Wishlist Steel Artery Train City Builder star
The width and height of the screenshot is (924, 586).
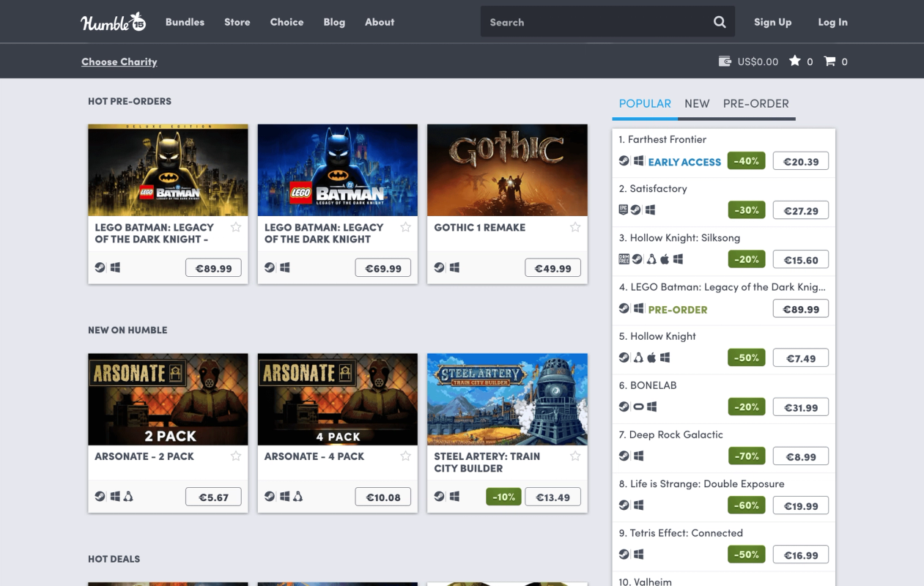coord(575,456)
